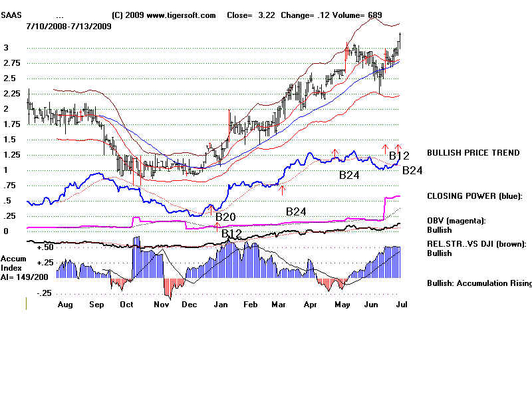Click the red arrow below B20
The image size is (532, 399).
(x=217, y=227)
